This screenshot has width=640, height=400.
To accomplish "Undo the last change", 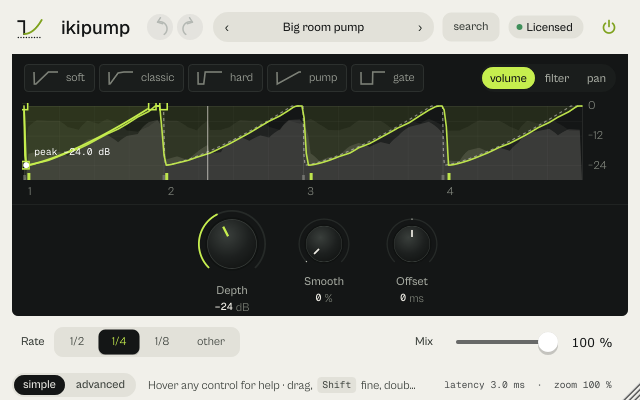I will pos(160,27).
